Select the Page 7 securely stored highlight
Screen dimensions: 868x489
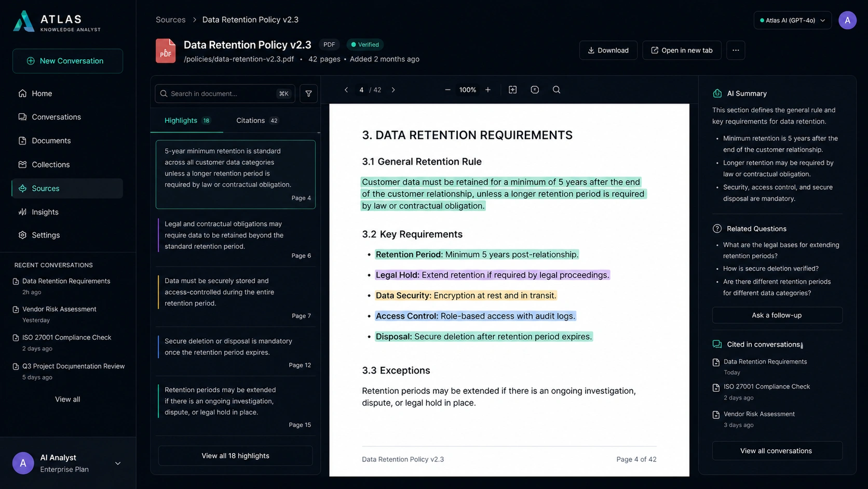click(236, 297)
